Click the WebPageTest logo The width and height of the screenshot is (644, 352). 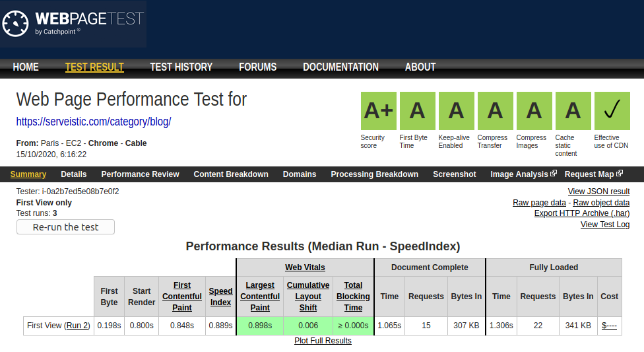click(x=73, y=23)
